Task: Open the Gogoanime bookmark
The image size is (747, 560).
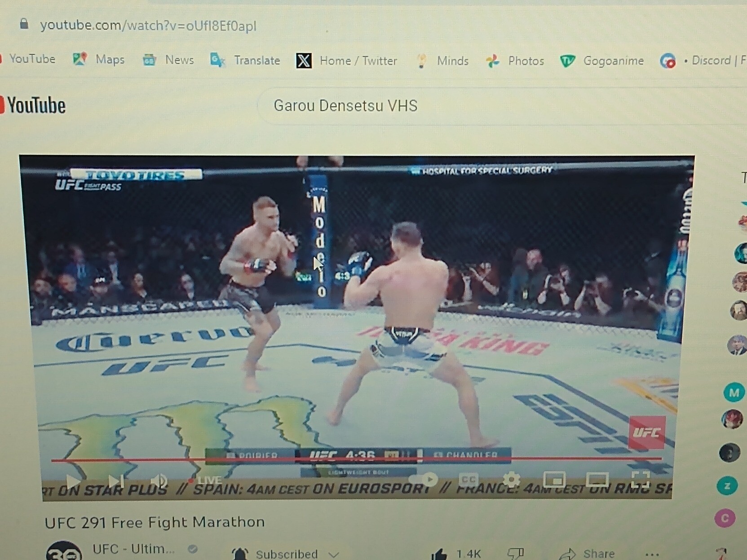Action: coord(603,61)
